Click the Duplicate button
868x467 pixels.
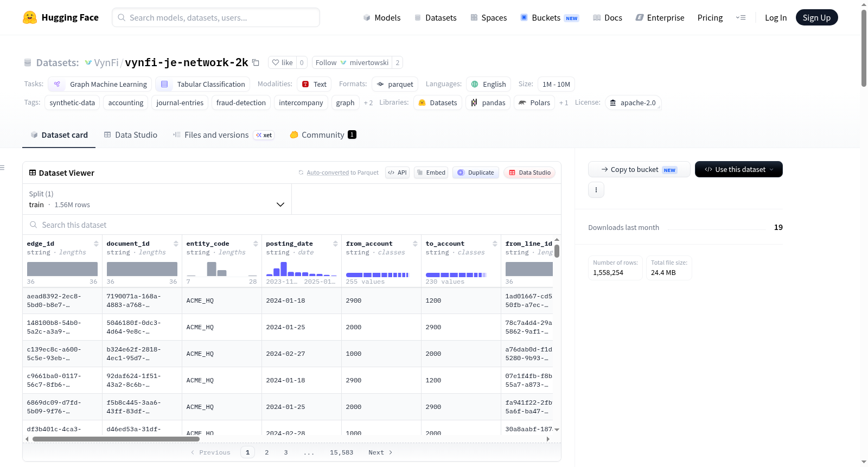click(x=476, y=172)
